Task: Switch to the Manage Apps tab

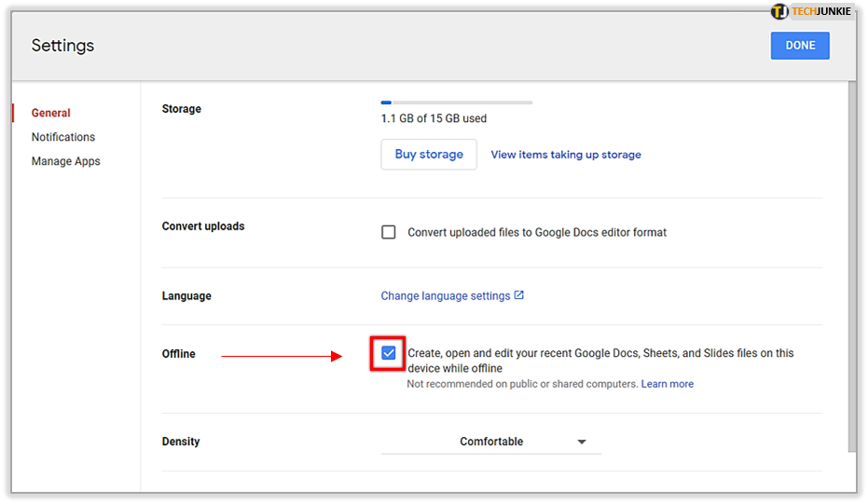Action: [x=66, y=161]
